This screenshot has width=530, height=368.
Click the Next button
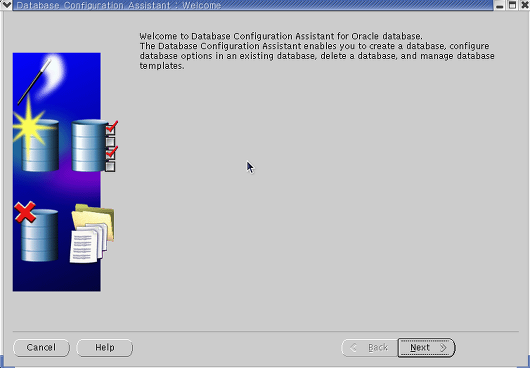[x=426, y=347]
